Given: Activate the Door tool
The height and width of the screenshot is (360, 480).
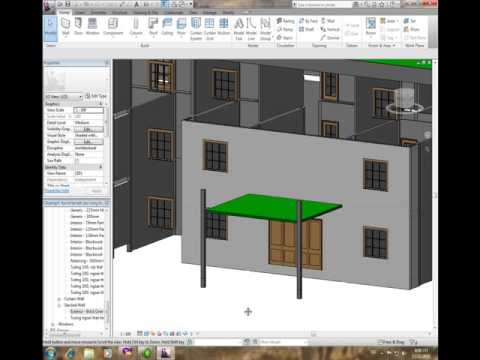Looking at the screenshot, I should click(x=78, y=27).
